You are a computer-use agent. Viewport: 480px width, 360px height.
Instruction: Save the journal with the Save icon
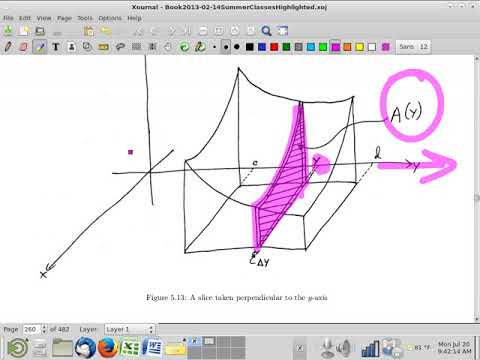[8, 31]
